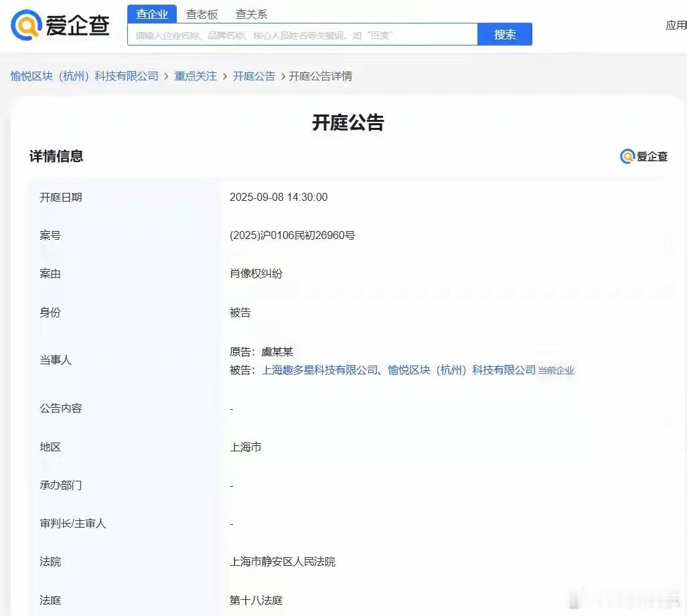The width and height of the screenshot is (687, 616).
Task: Focus the company name search field
Action: [x=302, y=35]
